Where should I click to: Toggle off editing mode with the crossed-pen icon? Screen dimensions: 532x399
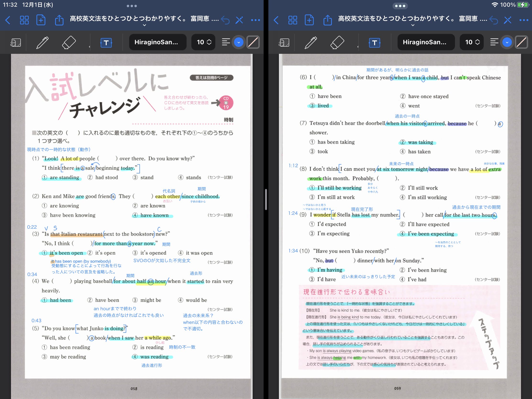pos(239,20)
